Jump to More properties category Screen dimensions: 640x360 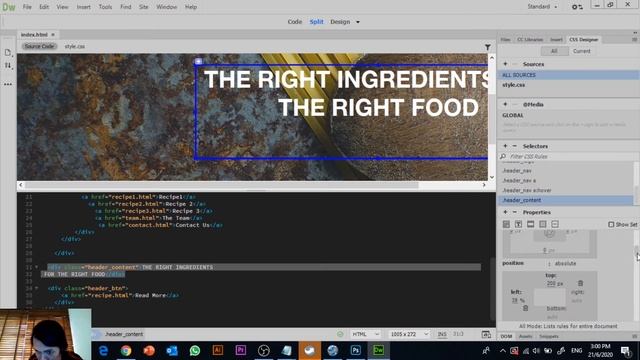[555, 224]
